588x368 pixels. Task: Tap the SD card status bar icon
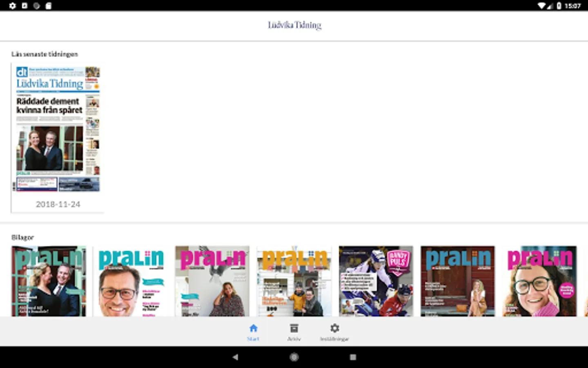49,6
